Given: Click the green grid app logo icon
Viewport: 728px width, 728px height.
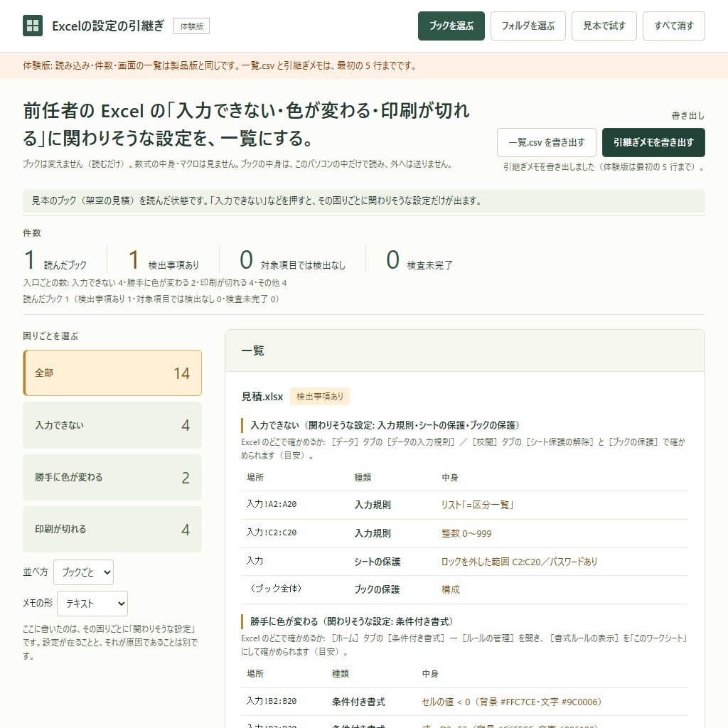Looking at the screenshot, I should (33, 26).
